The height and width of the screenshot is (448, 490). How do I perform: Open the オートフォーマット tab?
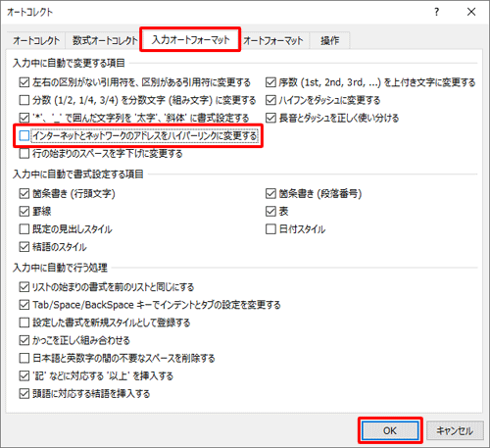pos(273,40)
